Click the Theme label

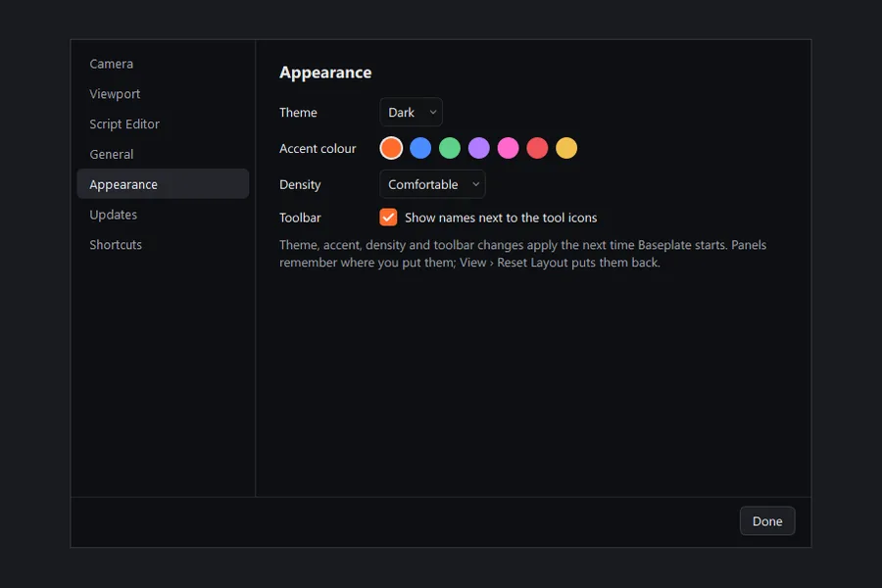(x=298, y=113)
